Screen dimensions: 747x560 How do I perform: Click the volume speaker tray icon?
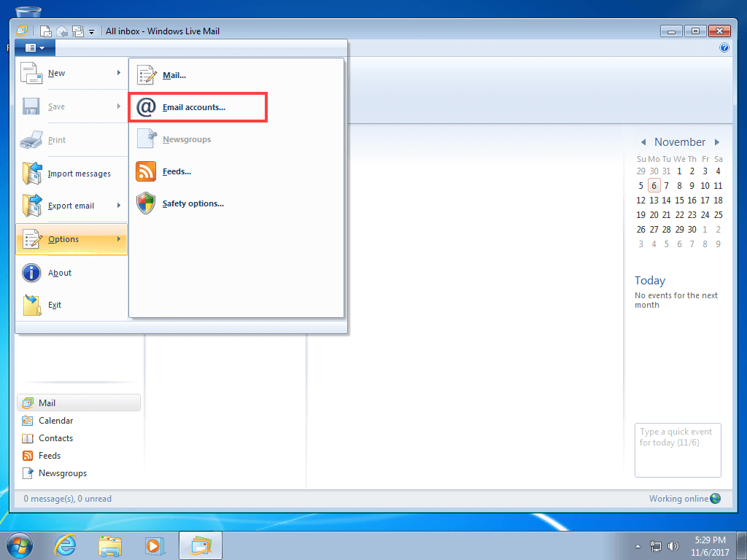pos(673,546)
